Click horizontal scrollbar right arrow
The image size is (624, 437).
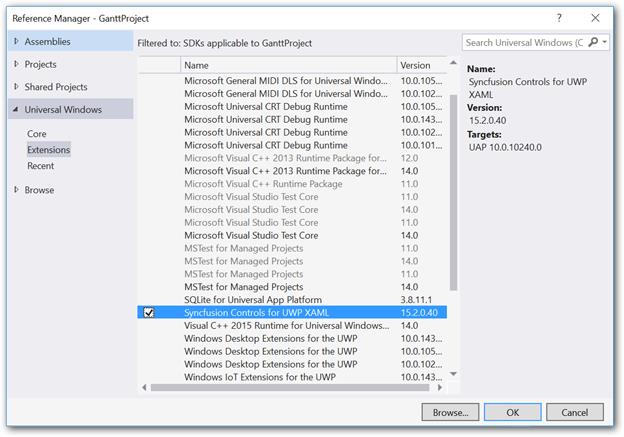click(440, 387)
